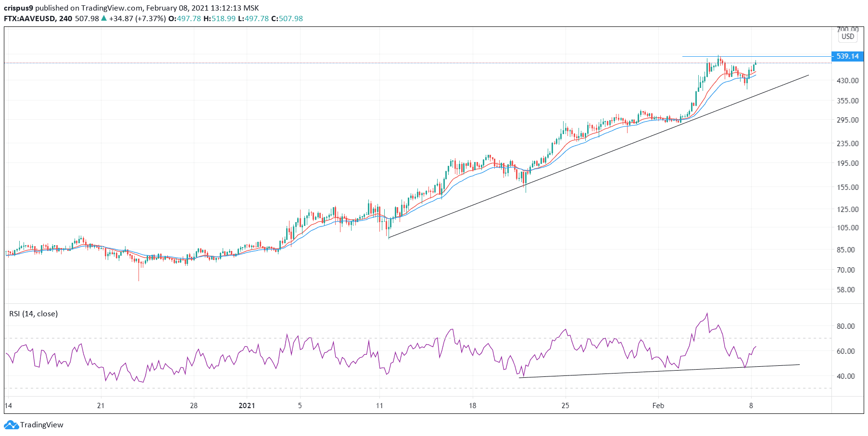Viewport: 868px width, 436px height.
Task: Click the FTX:AAVEUSD symbol text
Action: pyautogui.click(x=30, y=19)
